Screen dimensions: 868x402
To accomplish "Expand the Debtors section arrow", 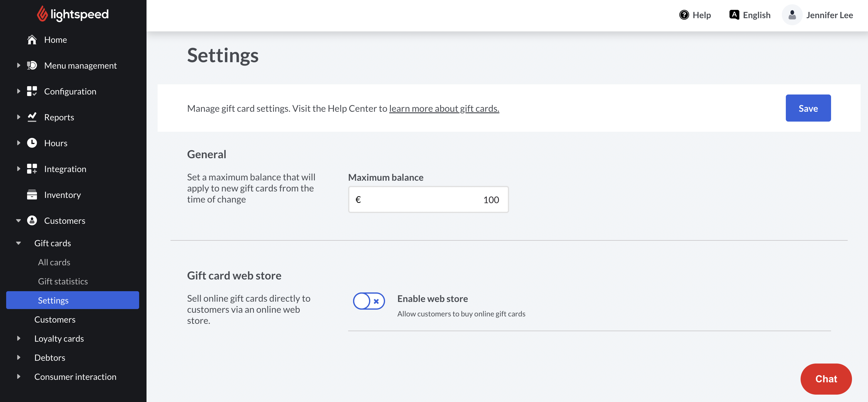I will (x=18, y=357).
